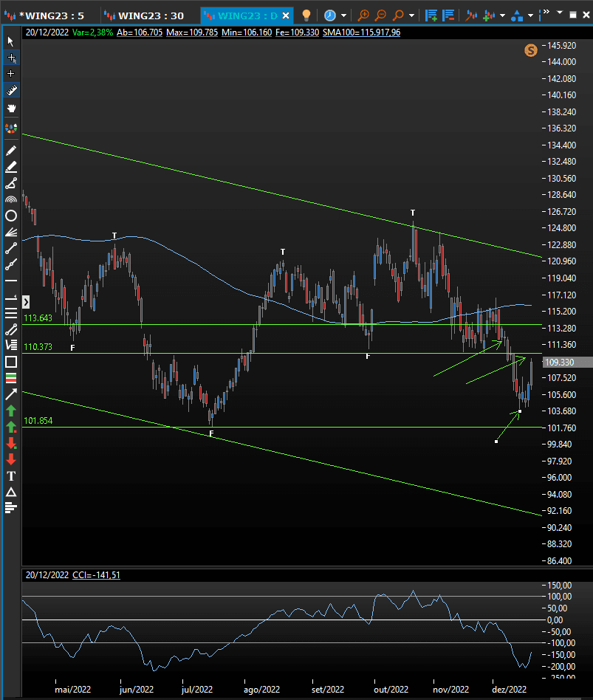The height and width of the screenshot is (700, 593).
Task: Toggle the ruler measurement tool
Action: pos(11,90)
